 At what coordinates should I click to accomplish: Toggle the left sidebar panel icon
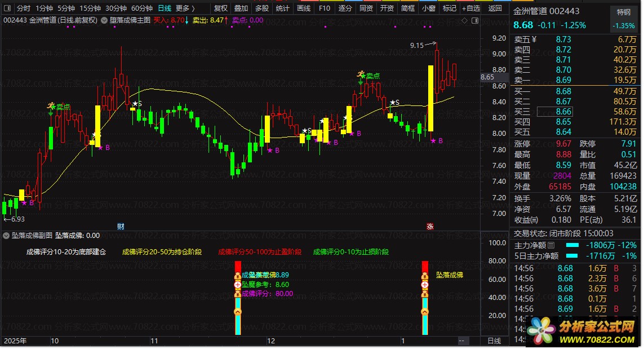point(7,8)
